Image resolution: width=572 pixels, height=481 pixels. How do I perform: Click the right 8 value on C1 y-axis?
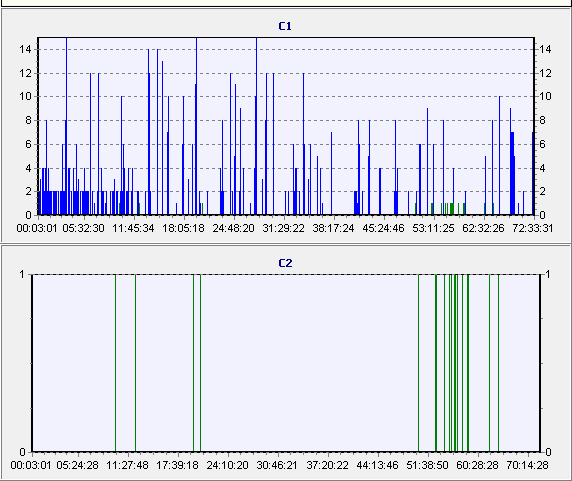(542, 120)
